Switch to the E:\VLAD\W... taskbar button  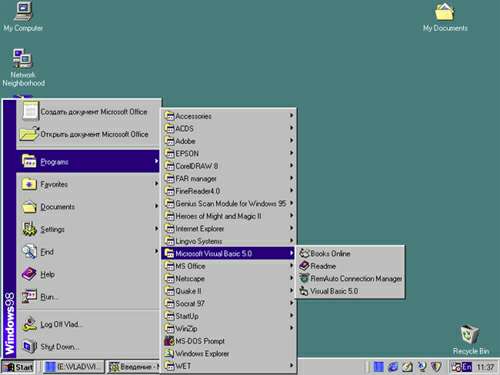73,367
